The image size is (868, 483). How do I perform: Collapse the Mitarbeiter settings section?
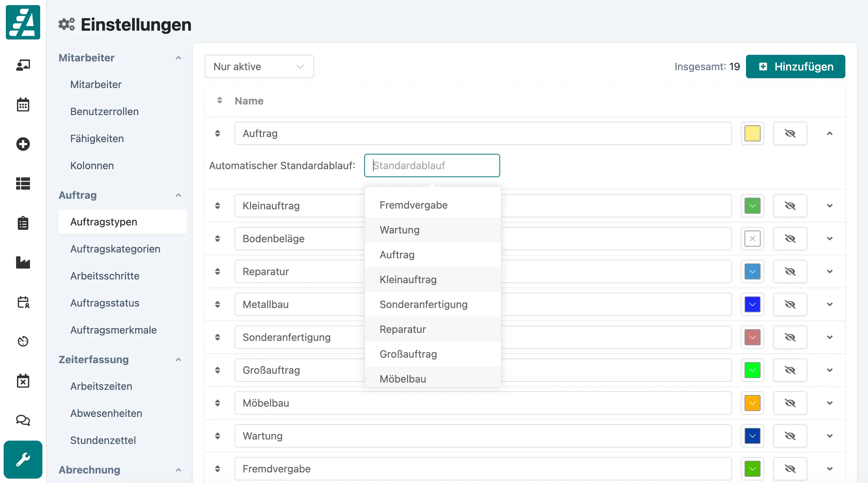178,58
